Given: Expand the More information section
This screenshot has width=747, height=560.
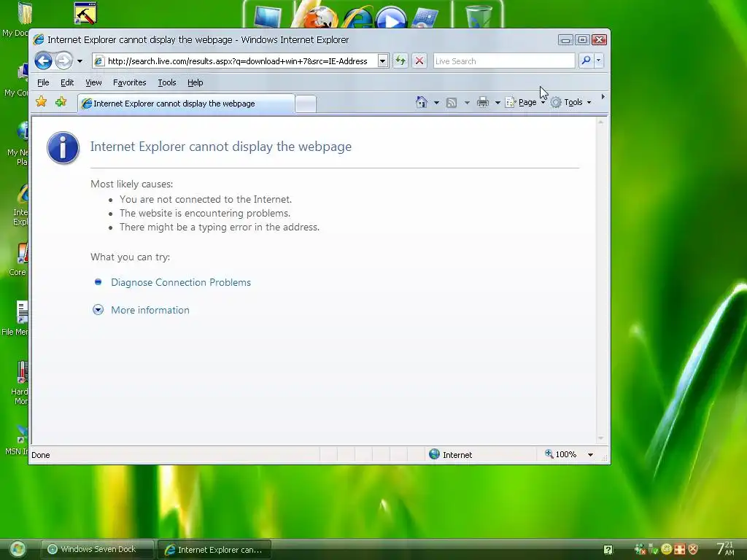Looking at the screenshot, I should (x=150, y=310).
